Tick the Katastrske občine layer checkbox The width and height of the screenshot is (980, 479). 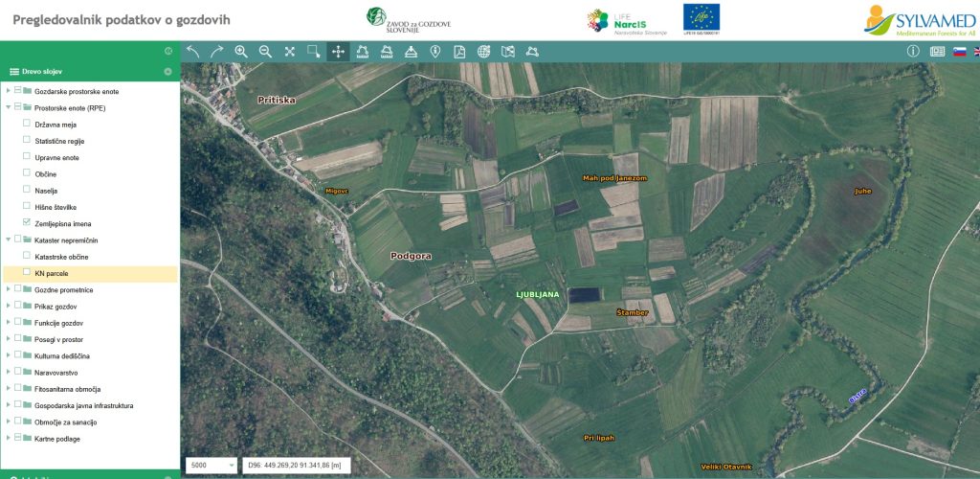27,256
